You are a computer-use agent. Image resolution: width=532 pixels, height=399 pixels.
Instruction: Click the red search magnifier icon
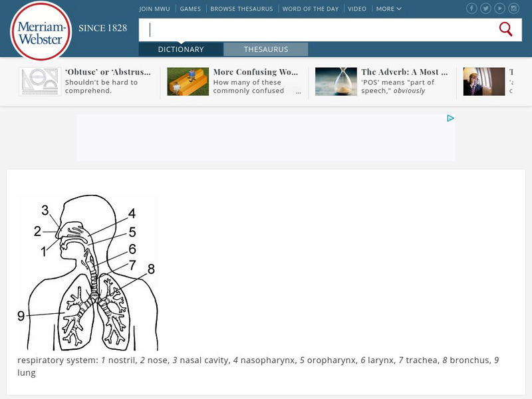click(x=506, y=29)
